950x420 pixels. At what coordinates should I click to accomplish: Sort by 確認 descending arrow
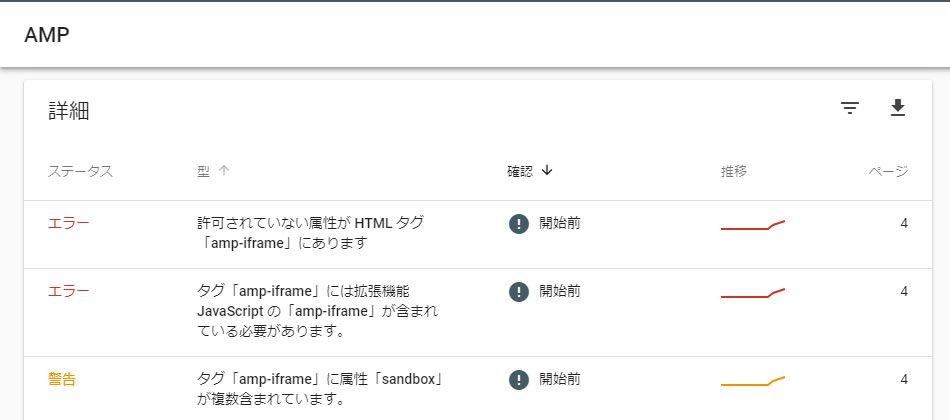pos(547,171)
